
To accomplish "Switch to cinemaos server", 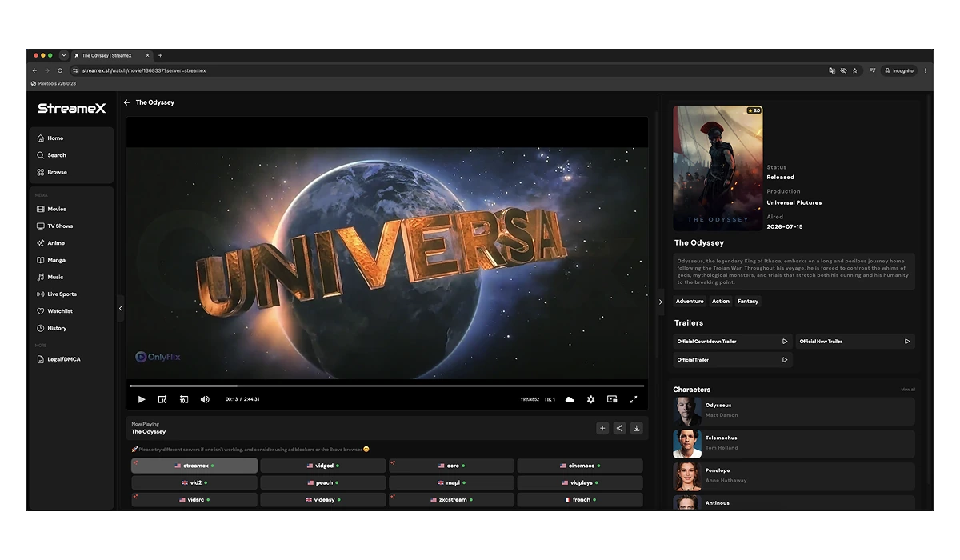I will (580, 466).
